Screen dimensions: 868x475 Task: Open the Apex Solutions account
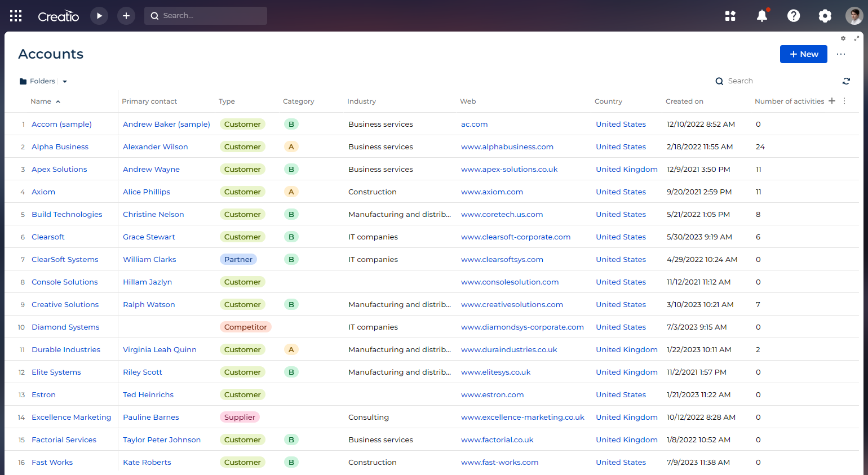(59, 169)
